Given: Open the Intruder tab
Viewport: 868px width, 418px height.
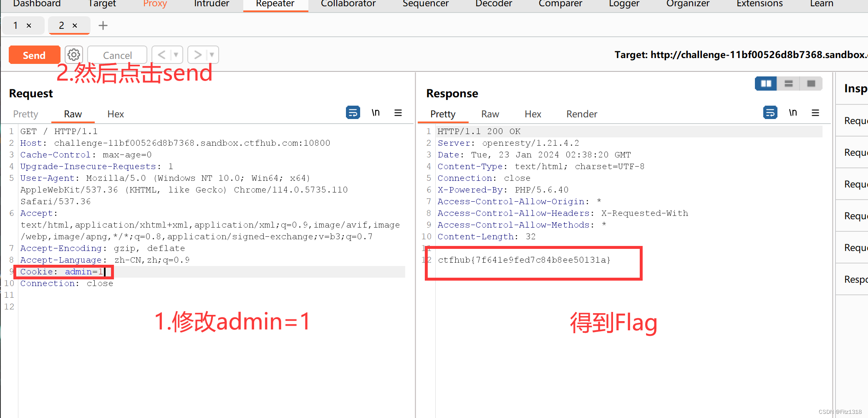Looking at the screenshot, I should pos(212,4).
